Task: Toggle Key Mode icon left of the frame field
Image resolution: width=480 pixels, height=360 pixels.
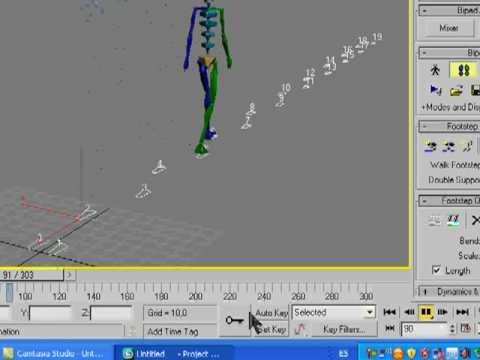Action: pos(390,329)
